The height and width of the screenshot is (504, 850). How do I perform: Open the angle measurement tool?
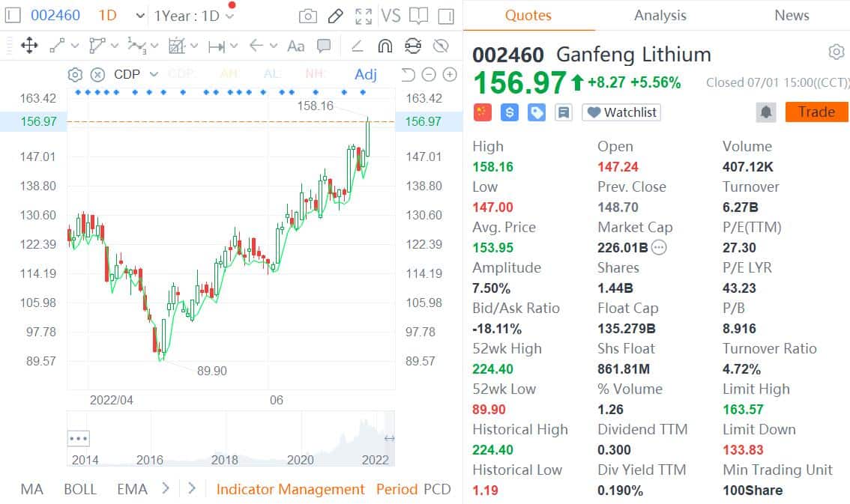[356, 46]
